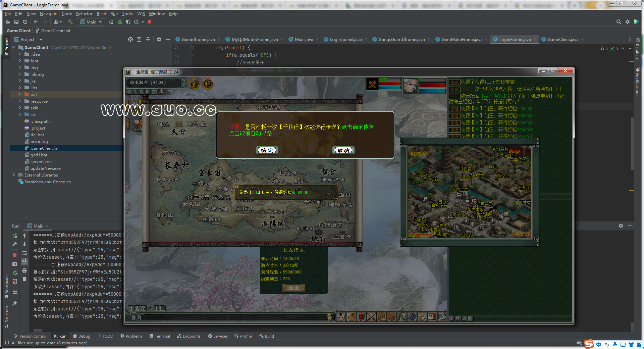Click the green bug Debug icon in toolbar

click(x=120, y=22)
